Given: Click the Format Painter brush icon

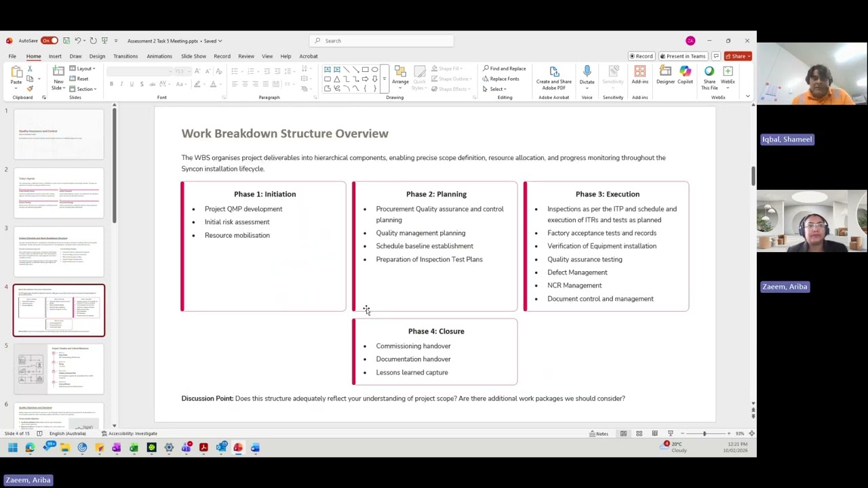Looking at the screenshot, I should tap(29, 89).
